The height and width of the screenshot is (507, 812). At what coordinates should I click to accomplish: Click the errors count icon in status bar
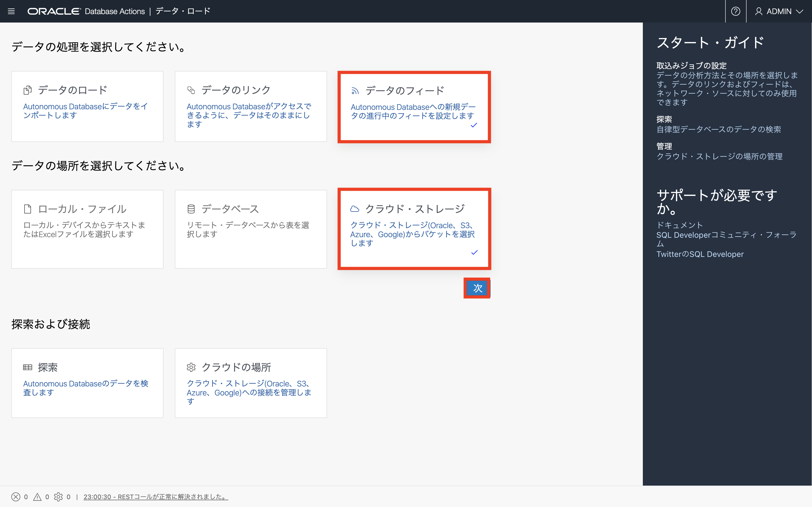16,497
